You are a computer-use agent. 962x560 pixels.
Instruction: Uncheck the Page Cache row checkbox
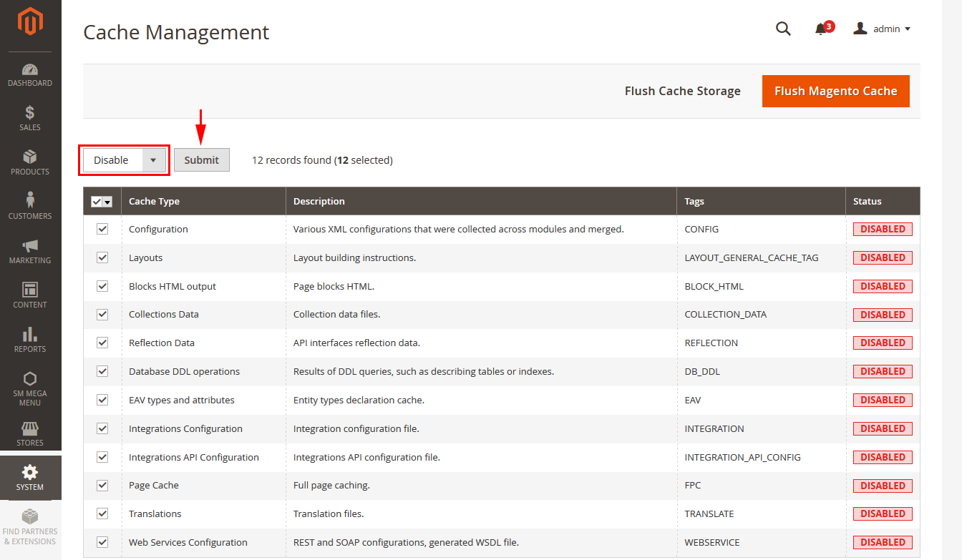tap(102, 485)
